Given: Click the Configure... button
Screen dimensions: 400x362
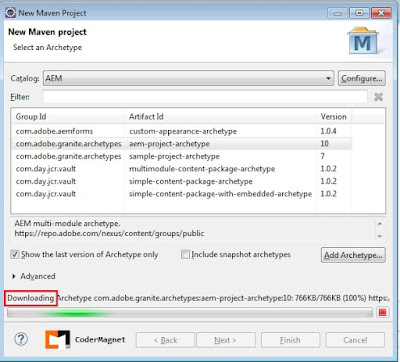Looking at the screenshot, I should tap(362, 78).
